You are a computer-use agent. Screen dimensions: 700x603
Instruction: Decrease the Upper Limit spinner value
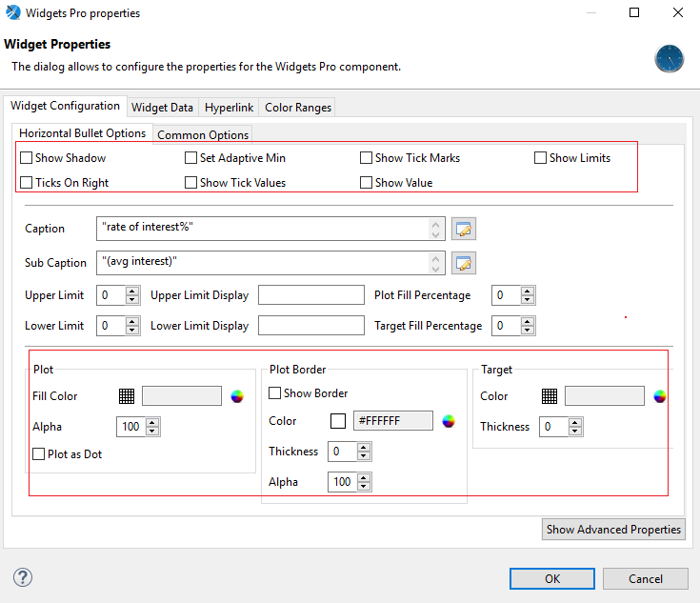tap(132, 300)
